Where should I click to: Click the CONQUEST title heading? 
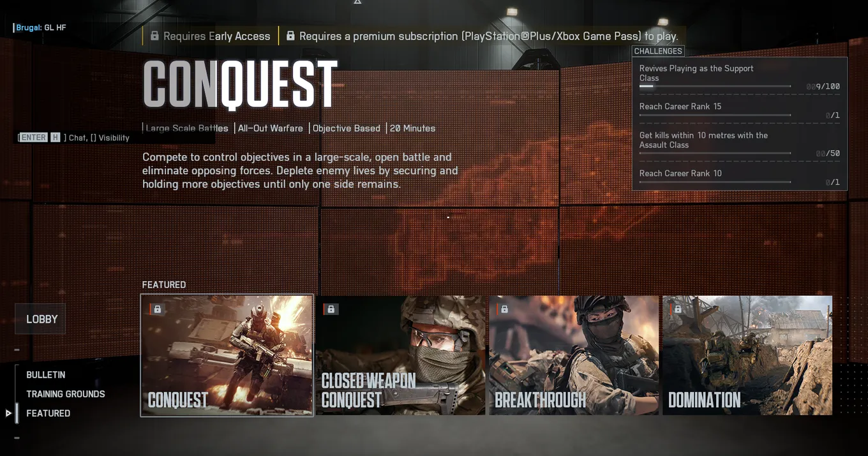pyautogui.click(x=240, y=85)
